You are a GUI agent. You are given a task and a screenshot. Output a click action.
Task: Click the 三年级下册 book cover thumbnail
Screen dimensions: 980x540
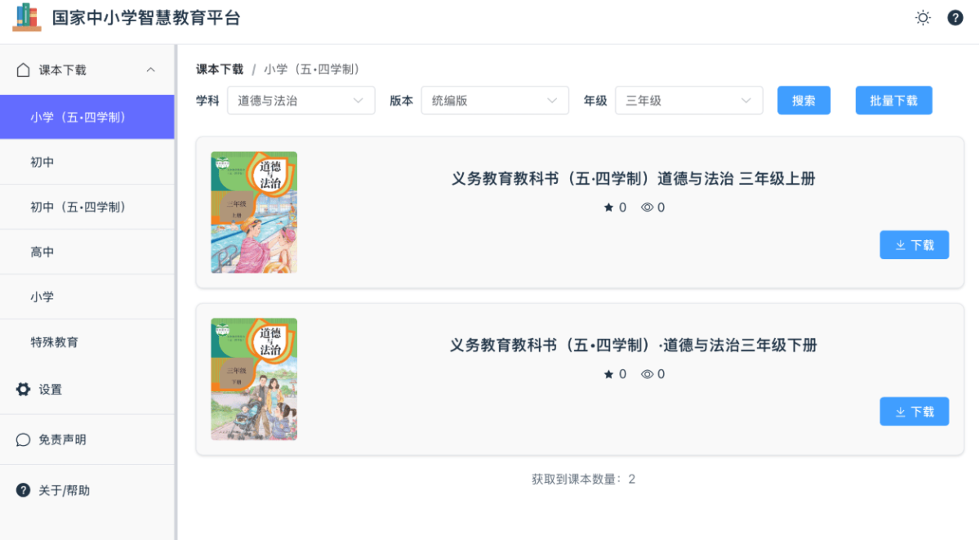(x=254, y=379)
